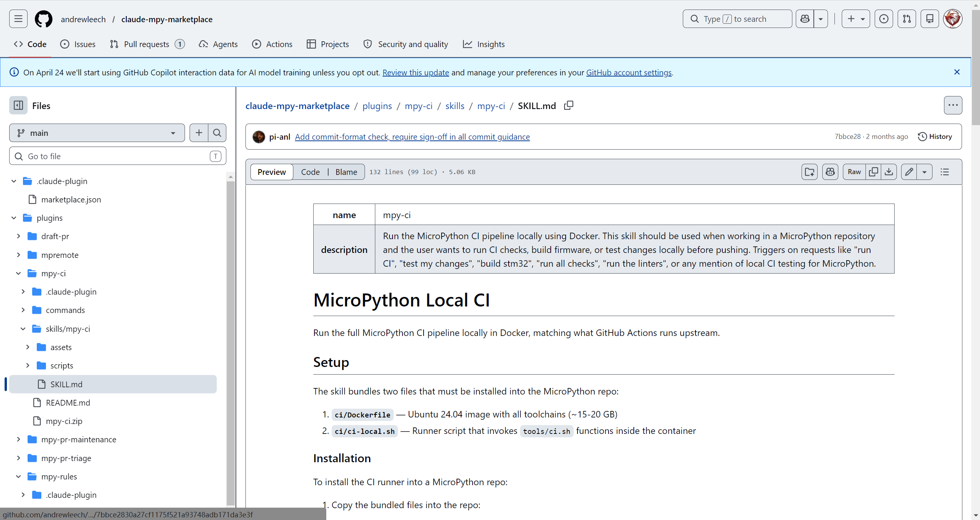Expand the commands folder
This screenshot has width=980, height=520.
(x=23, y=310)
